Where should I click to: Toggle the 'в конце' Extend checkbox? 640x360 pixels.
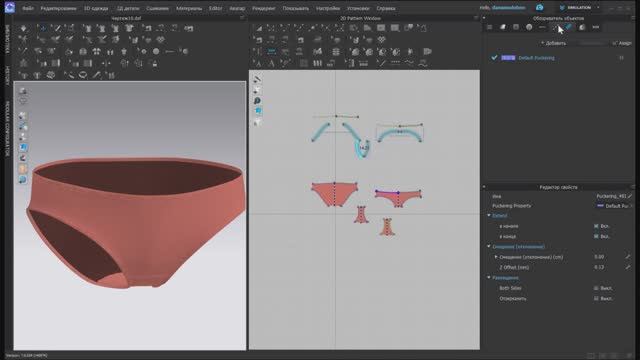[596, 236]
